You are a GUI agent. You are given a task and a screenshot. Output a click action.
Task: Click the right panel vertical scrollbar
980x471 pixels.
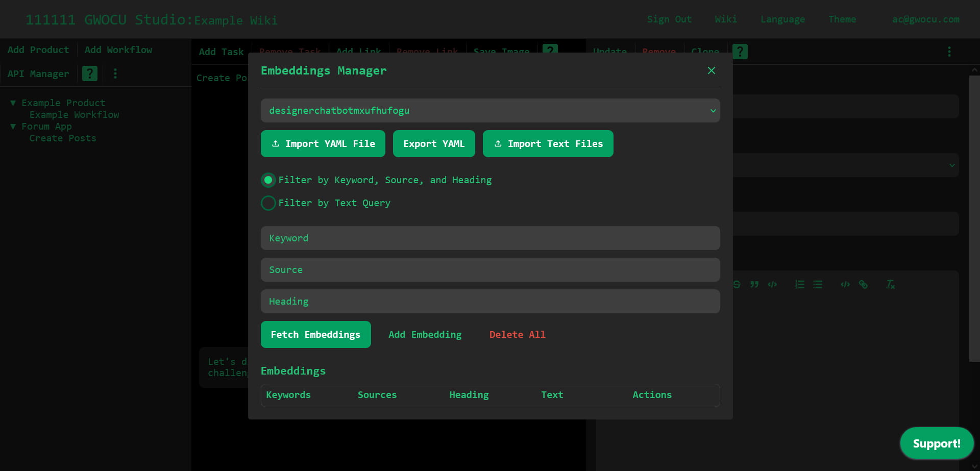click(x=974, y=218)
